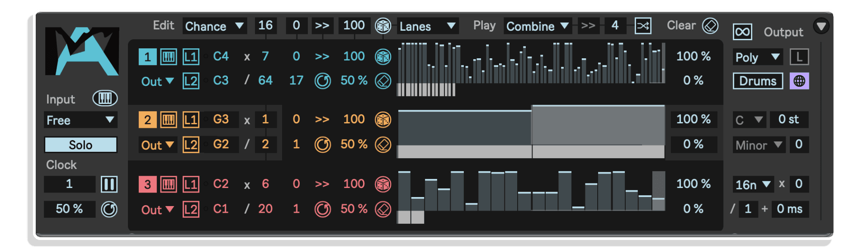Click the Clock value field 1
868x249 pixels.
(69, 184)
